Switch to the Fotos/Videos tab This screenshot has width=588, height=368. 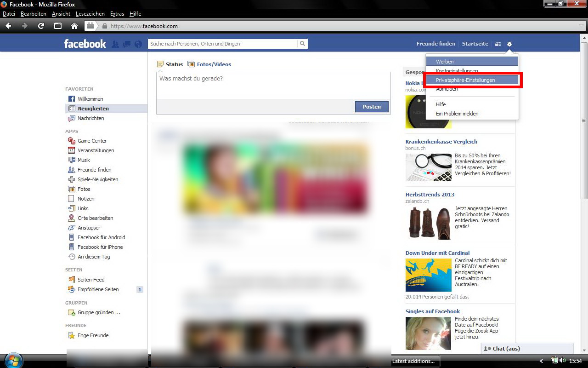tap(209, 64)
